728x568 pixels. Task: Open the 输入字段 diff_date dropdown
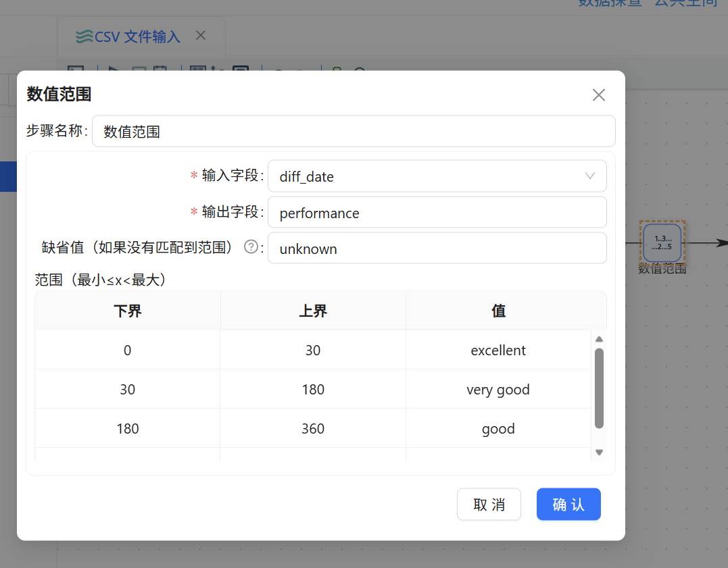pyautogui.click(x=437, y=176)
